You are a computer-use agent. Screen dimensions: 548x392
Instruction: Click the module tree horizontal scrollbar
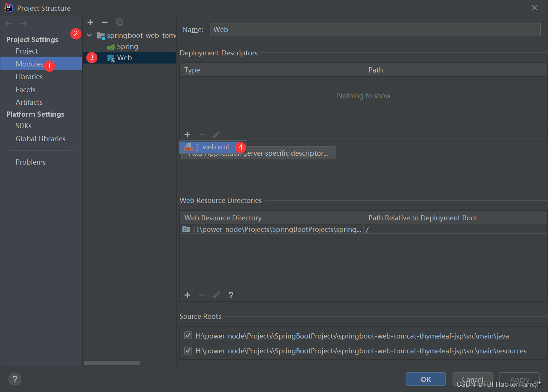112,363
